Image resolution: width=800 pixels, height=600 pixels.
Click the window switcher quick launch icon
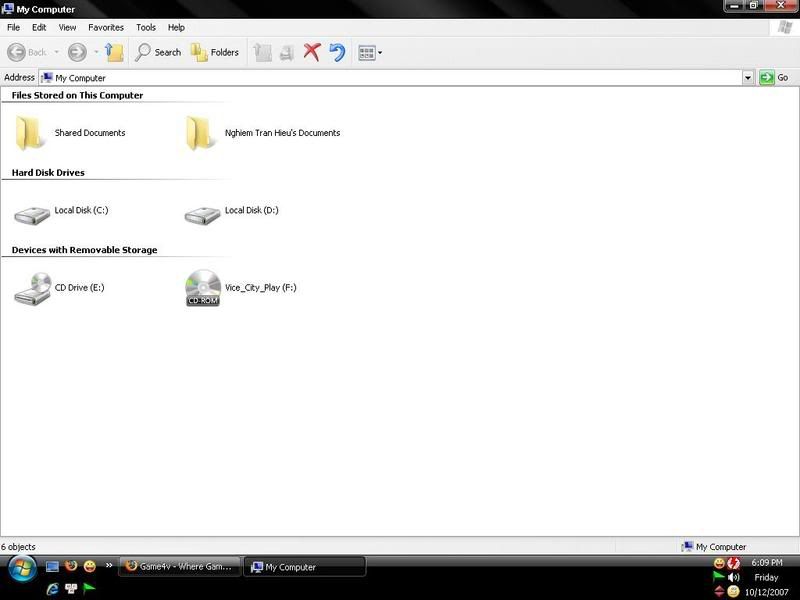[71, 589]
